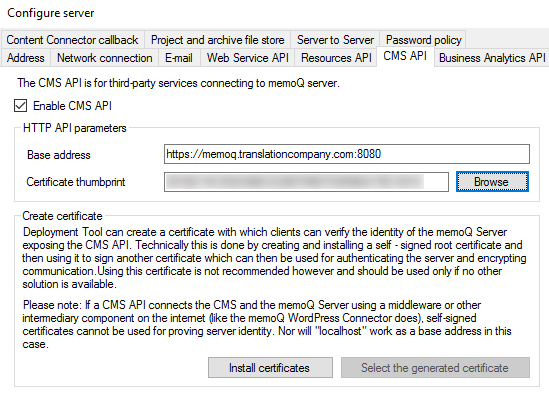
Task: Click the Install certificates button
Action: (270, 368)
